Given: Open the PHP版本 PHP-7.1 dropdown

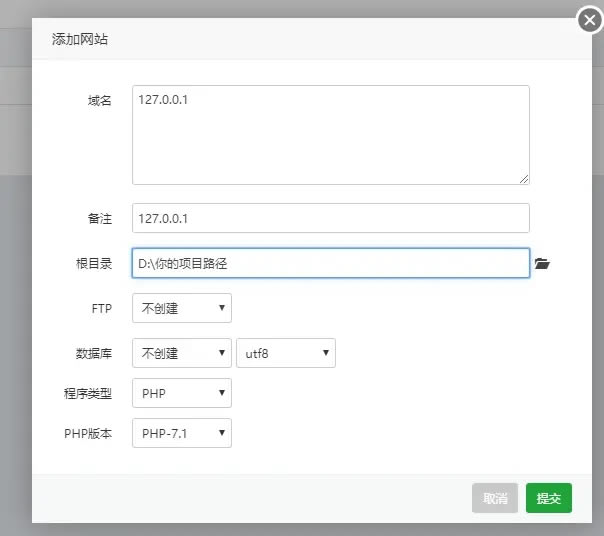Looking at the screenshot, I should tap(182, 433).
